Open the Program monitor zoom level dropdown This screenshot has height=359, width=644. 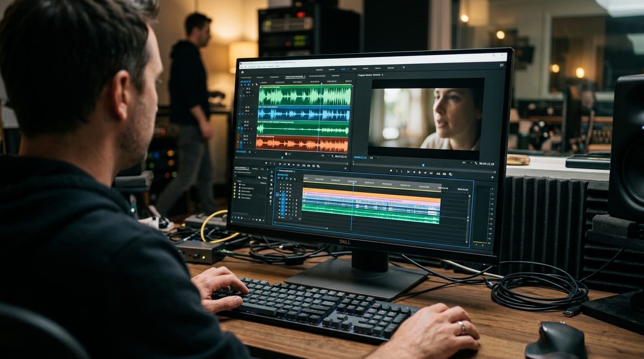coord(374,158)
